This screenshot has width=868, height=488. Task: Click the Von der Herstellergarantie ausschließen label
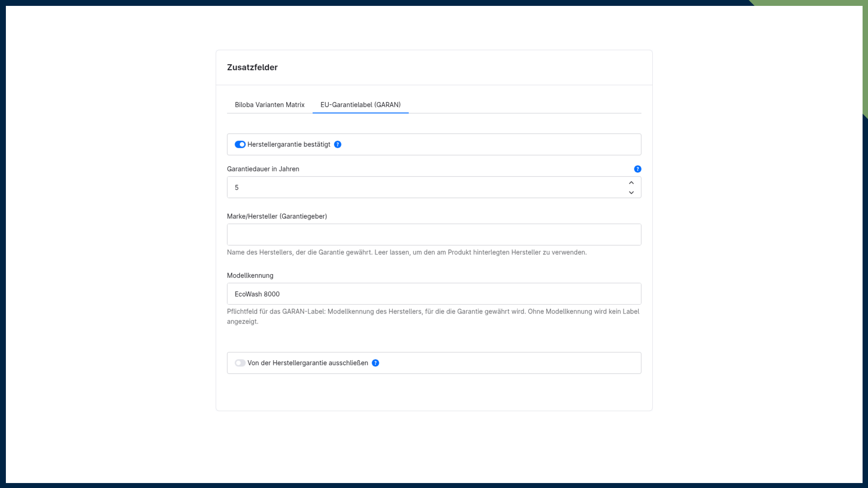click(x=308, y=363)
